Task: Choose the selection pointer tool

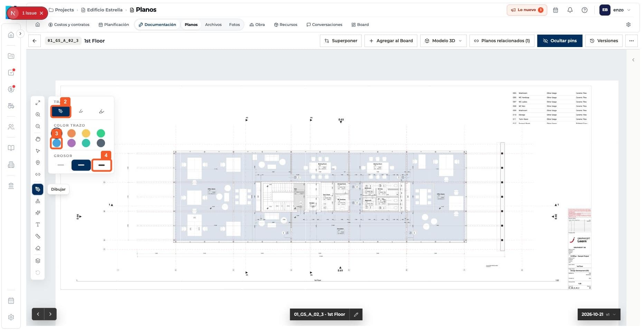Action: click(x=38, y=151)
